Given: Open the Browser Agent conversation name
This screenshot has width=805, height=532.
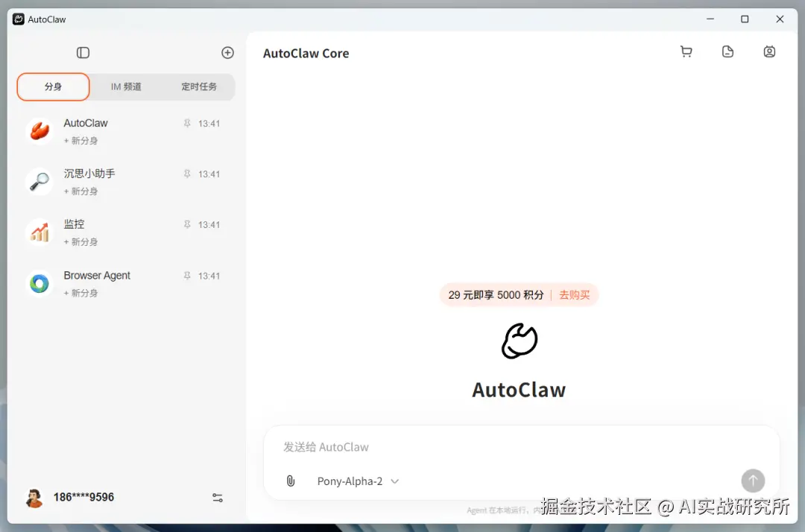Looking at the screenshot, I should click(x=97, y=276).
